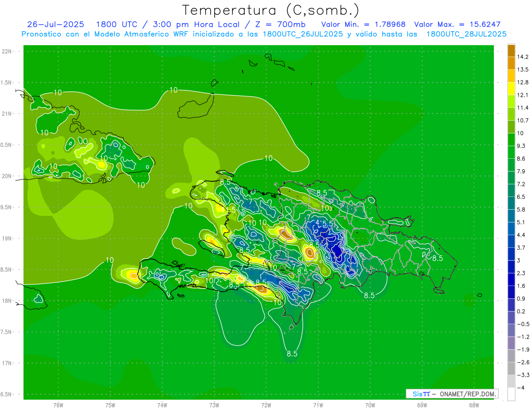Click the "74W" longitude axis label
The image size is (532, 411).
click(x=162, y=405)
